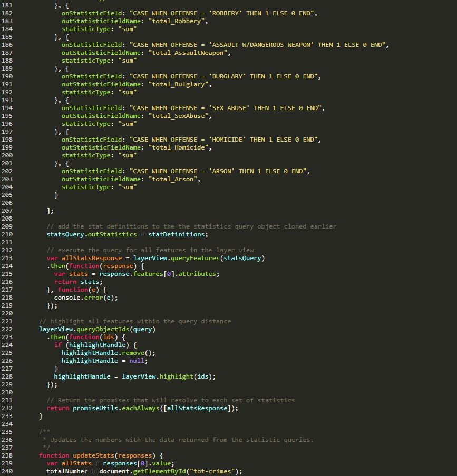This screenshot has width=457, height=476.
Task: Click the "total_SexAbuse" string
Action: coord(180,116)
